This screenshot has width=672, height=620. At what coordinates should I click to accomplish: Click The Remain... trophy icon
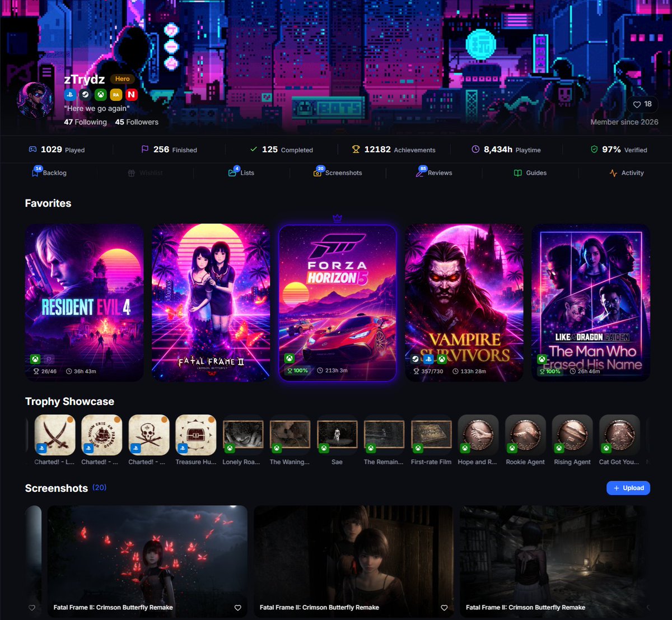coord(384,435)
